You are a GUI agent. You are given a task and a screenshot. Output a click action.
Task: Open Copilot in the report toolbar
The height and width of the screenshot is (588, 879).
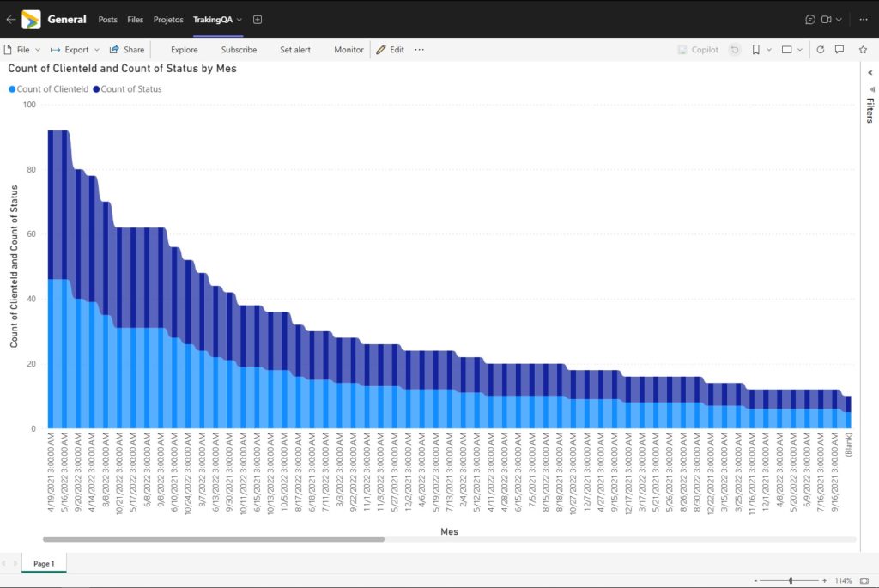(x=697, y=50)
